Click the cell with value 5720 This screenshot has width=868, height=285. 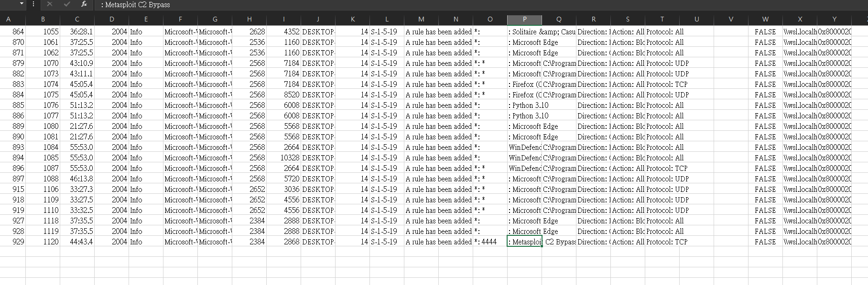[284, 179]
